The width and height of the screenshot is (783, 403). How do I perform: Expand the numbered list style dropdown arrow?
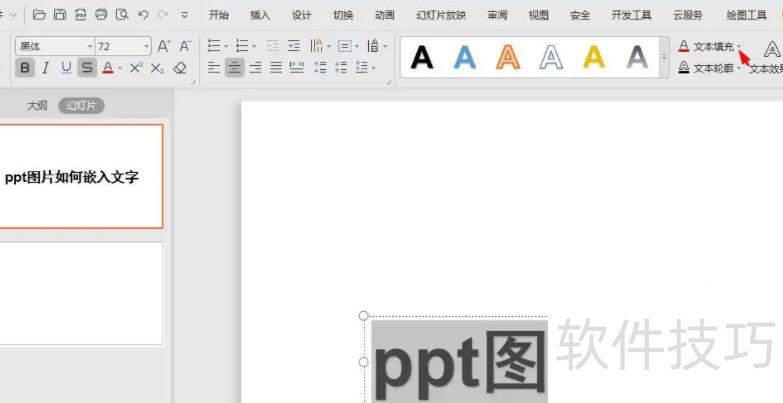pyautogui.click(x=254, y=46)
